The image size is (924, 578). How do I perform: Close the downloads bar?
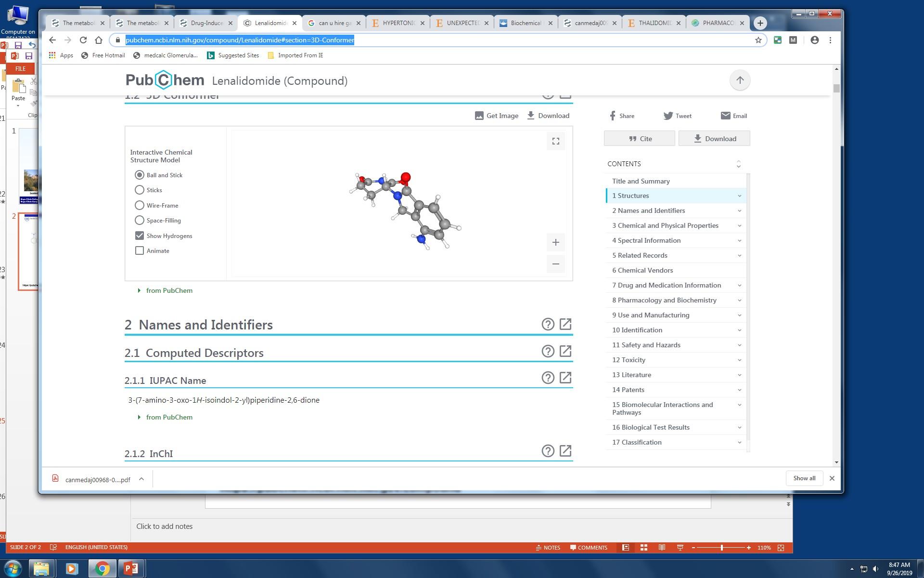point(832,478)
